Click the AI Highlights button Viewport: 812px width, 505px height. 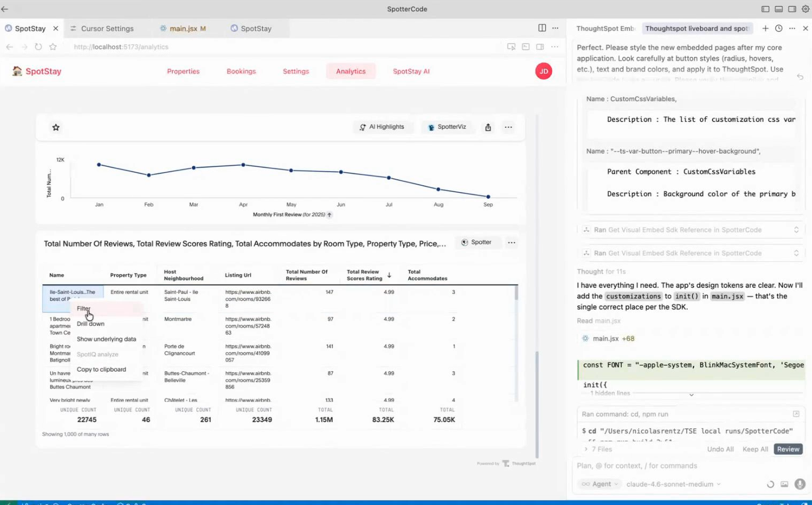coord(382,127)
